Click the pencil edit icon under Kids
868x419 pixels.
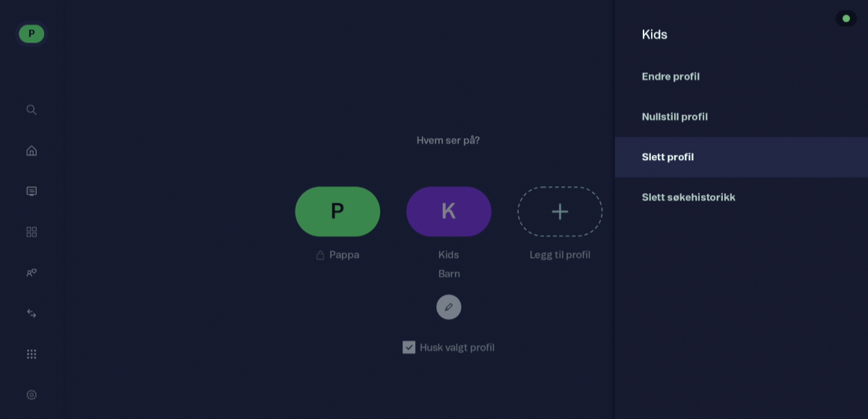449,307
